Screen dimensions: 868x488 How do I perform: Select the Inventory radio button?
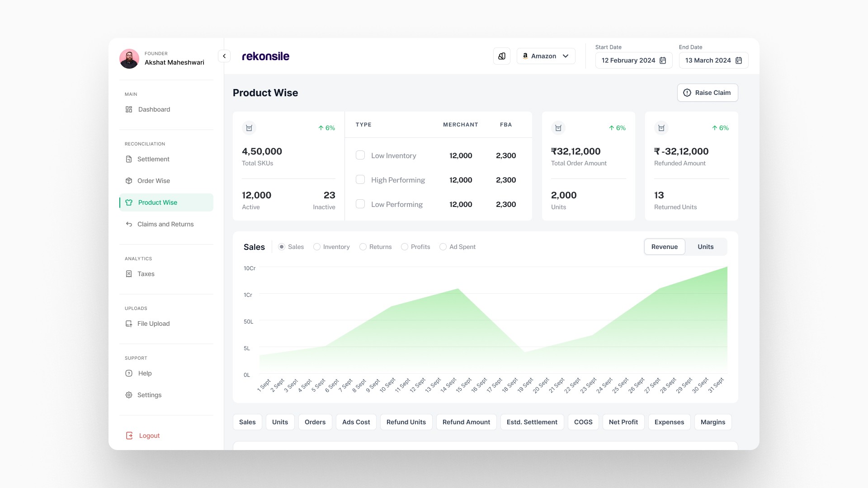[x=317, y=247]
